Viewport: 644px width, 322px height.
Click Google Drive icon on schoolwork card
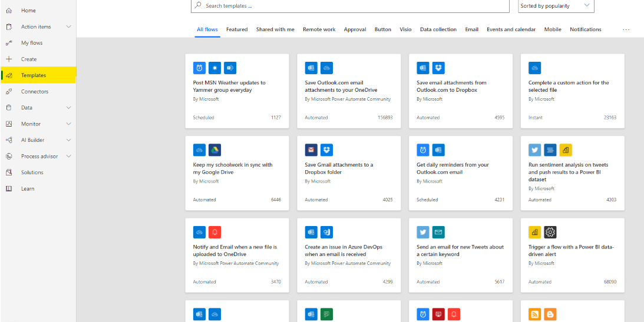214,150
